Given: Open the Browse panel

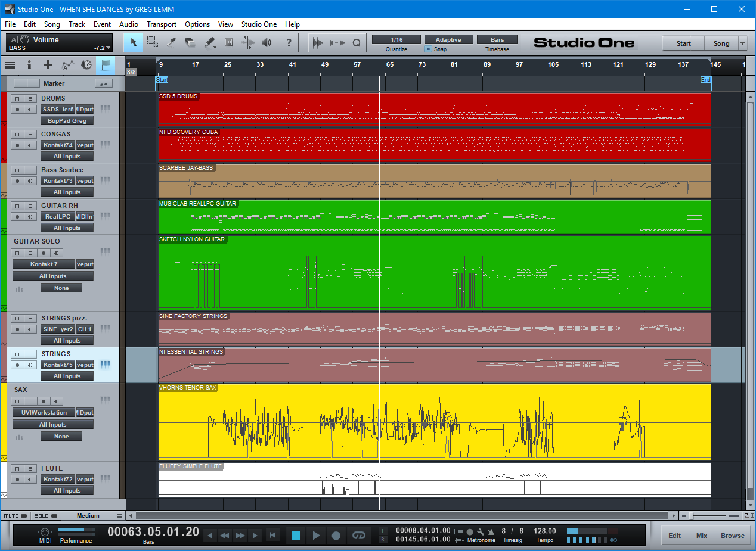Looking at the screenshot, I should [x=733, y=536].
